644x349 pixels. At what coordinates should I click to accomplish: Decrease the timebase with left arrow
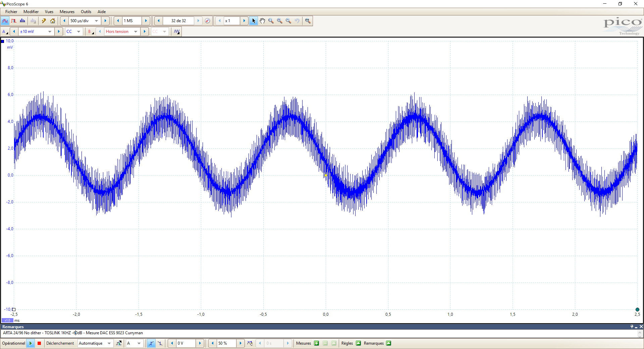[64, 21]
